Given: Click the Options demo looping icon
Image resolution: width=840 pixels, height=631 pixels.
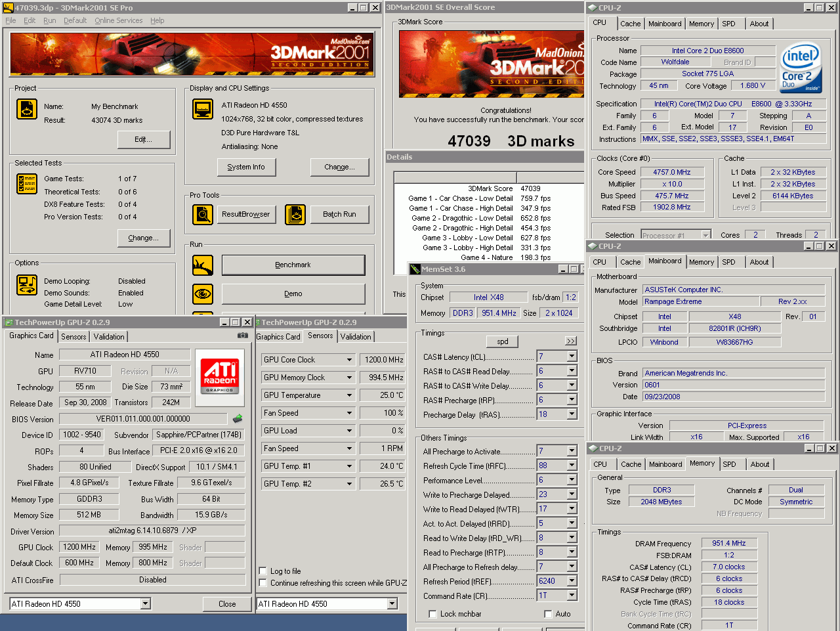Looking at the screenshot, I should click(x=27, y=285).
